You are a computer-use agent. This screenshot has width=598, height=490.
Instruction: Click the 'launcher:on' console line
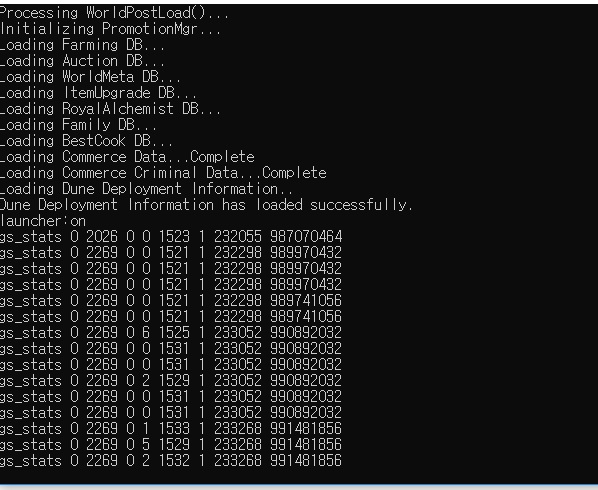(43, 222)
